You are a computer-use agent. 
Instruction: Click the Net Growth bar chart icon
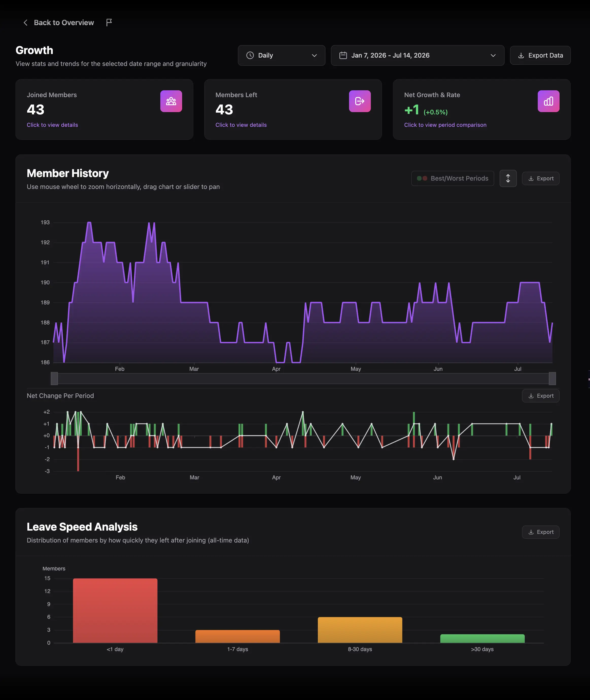548,101
